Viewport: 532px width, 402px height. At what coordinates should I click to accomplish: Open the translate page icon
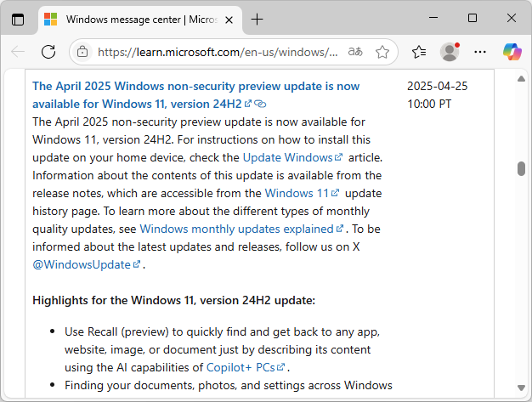pyautogui.click(x=355, y=52)
